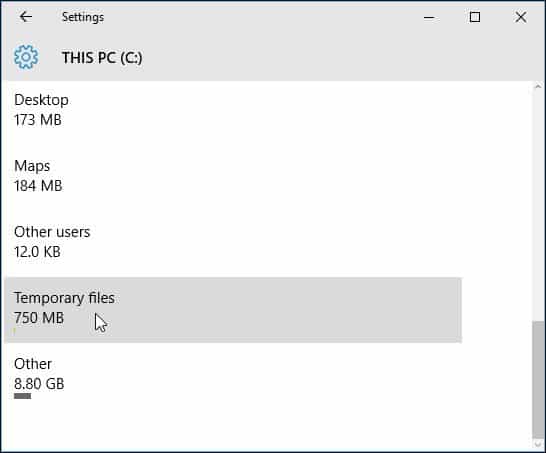Close the Settings window
546x453 pixels.
pyautogui.click(x=521, y=17)
